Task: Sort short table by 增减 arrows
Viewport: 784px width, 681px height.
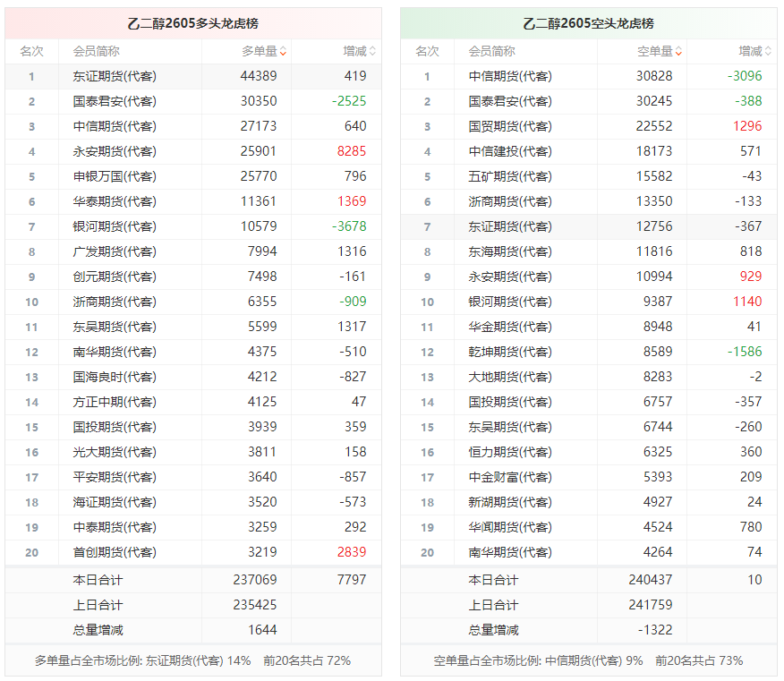Action: 768,52
